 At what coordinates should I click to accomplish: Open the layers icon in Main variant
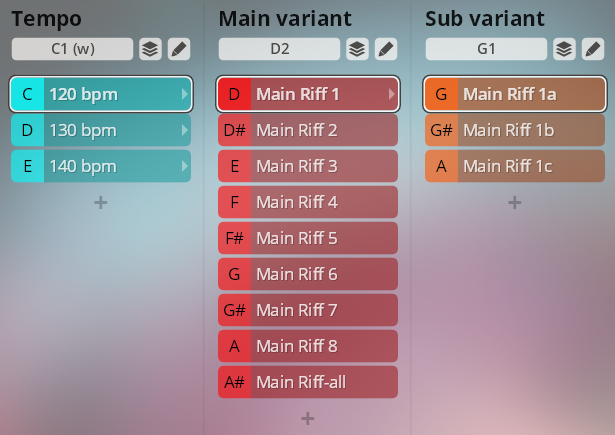click(x=357, y=49)
